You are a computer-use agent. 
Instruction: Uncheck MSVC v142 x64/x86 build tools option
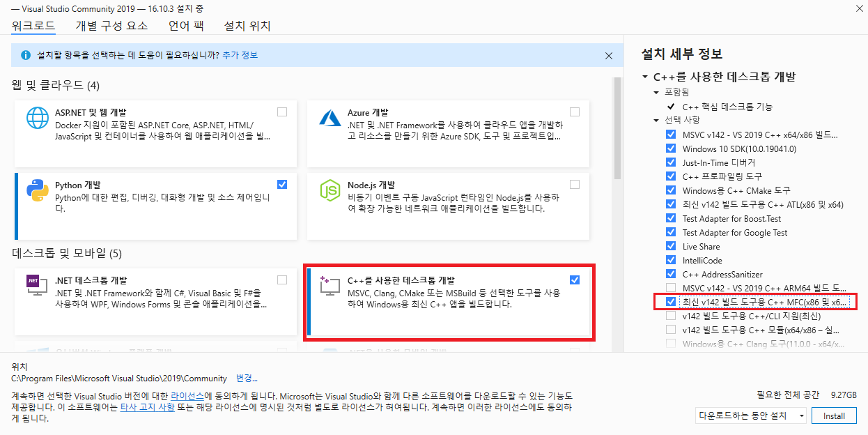tap(671, 135)
